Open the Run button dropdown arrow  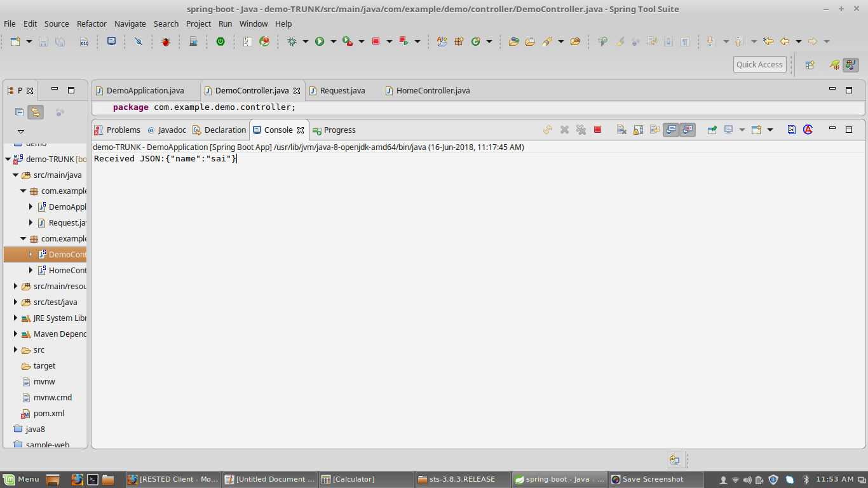(x=333, y=41)
